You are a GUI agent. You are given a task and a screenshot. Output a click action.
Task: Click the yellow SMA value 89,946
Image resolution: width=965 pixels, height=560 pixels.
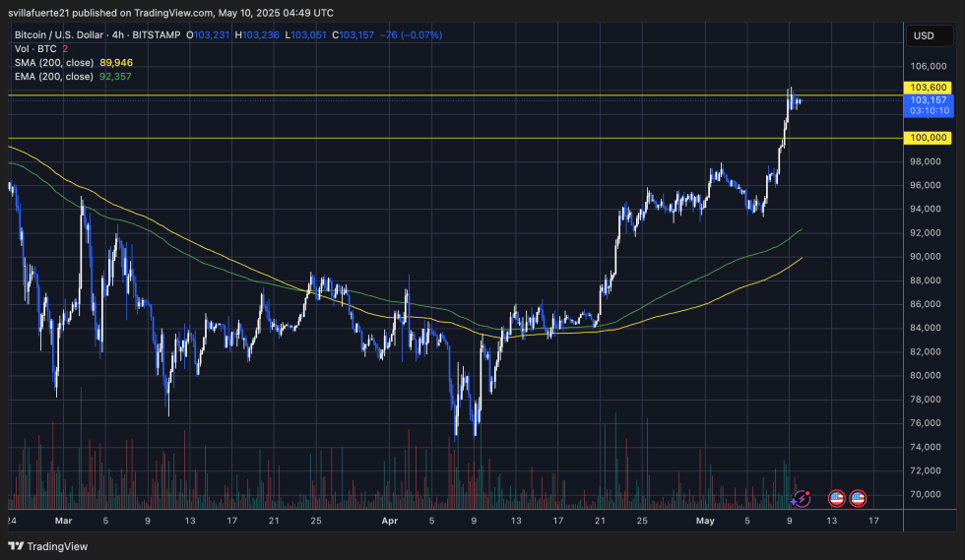click(x=115, y=62)
